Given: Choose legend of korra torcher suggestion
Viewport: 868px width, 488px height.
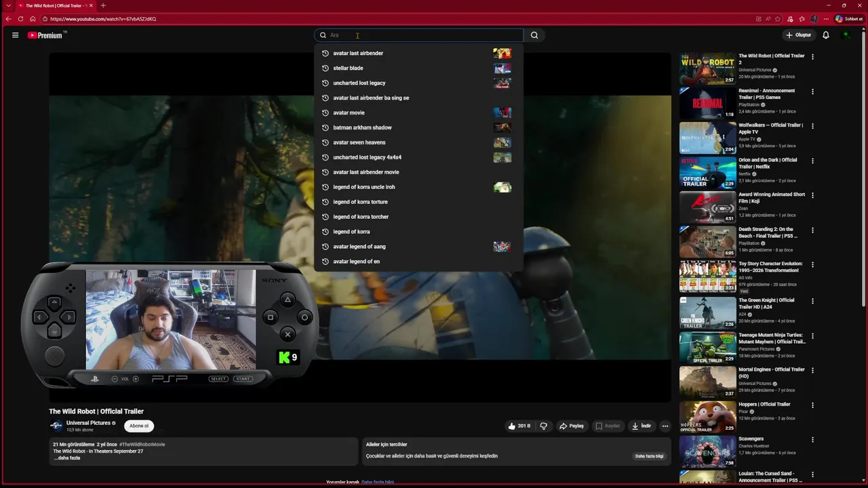Looking at the screenshot, I should pyautogui.click(x=418, y=217).
